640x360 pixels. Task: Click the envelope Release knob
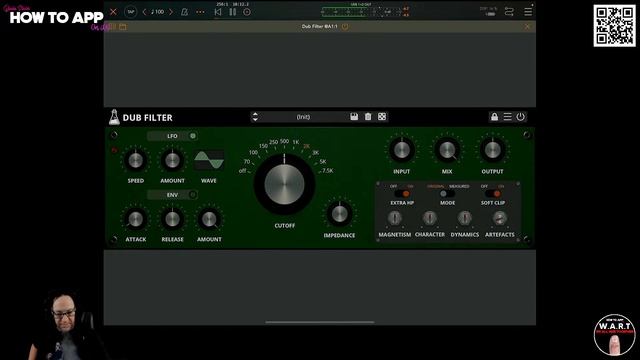[x=172, y=219]
